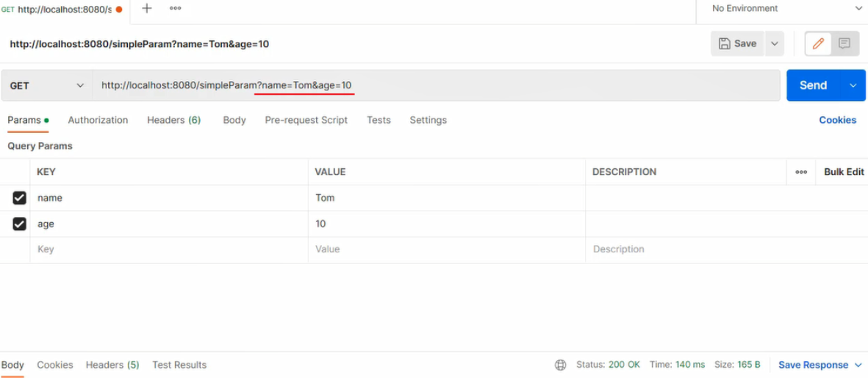The height and width of the screenshot is (378, 868).
Task: Open the Cookies link
Action: [838, 121]
